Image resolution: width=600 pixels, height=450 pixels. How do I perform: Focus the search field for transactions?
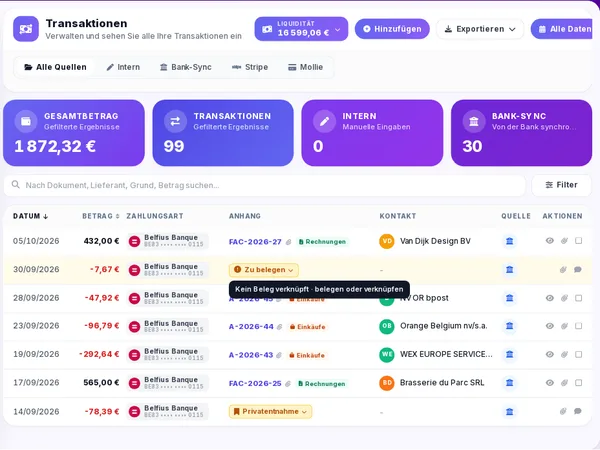tap(265, 185)
